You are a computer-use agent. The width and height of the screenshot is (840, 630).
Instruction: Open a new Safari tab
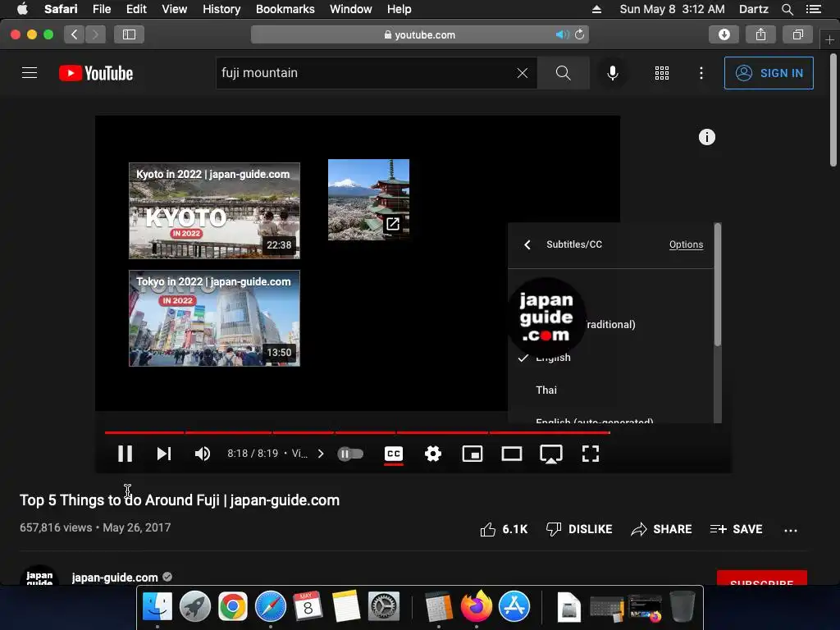point(829,39)
